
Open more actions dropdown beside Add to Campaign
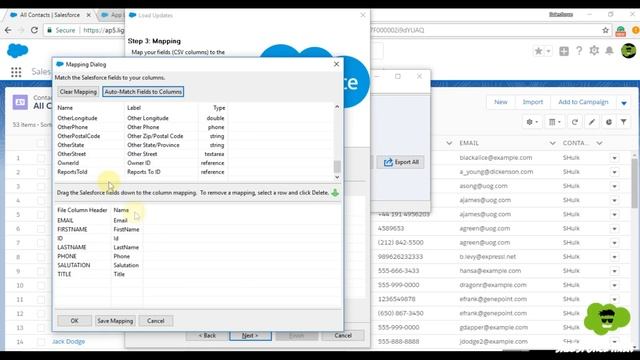tap(624, 103)
